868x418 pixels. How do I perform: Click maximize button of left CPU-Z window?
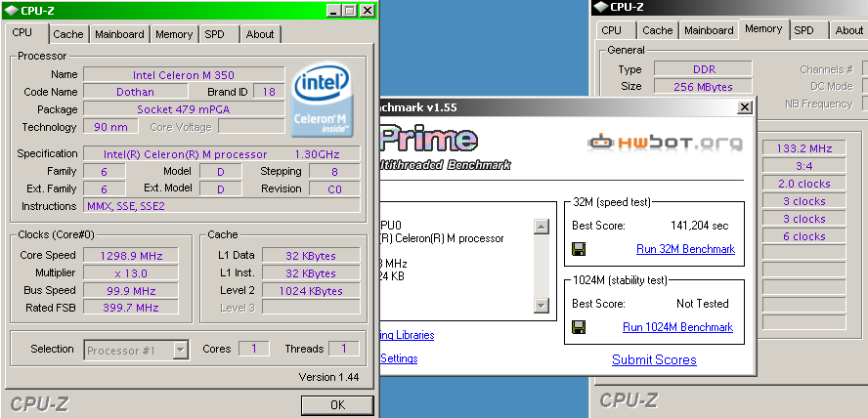pyautogui.click(x=349, y=10)
